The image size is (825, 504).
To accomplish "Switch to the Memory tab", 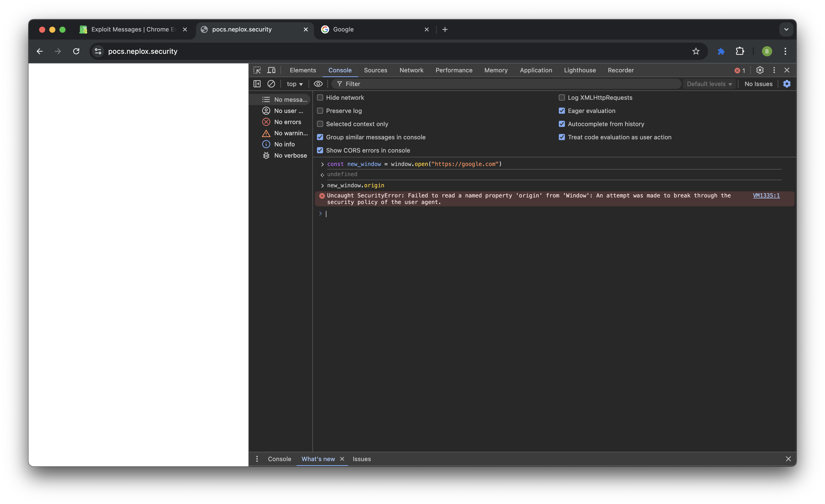I will coord(496,70).
